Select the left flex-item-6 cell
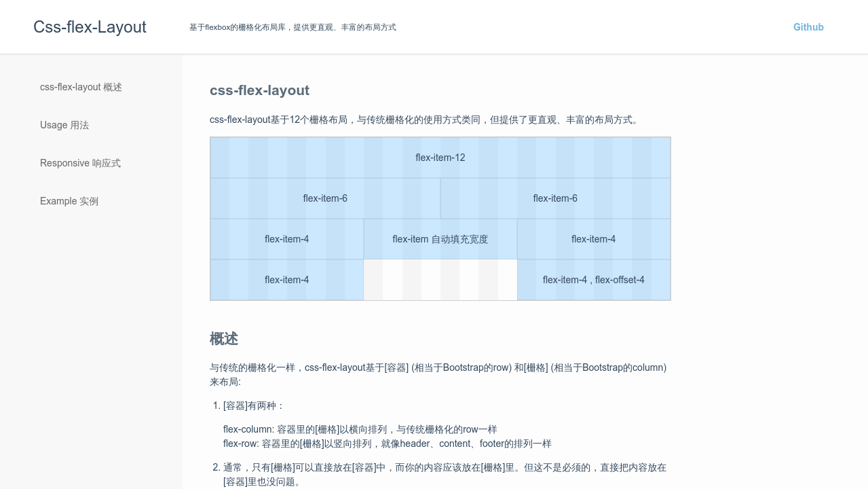The width and height of the screenshot is (868, 489). 325,198
